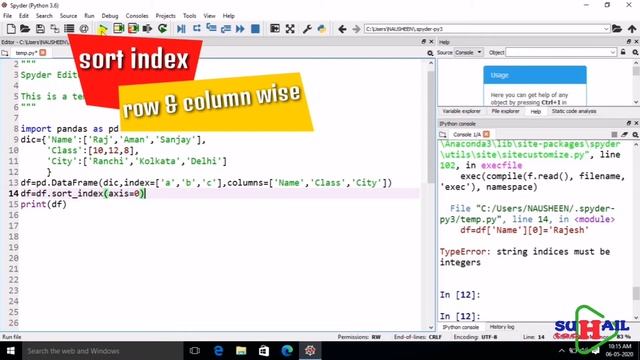Open the Source menu
The height and width of the screenshot is (360, 640).
point(68,16)
